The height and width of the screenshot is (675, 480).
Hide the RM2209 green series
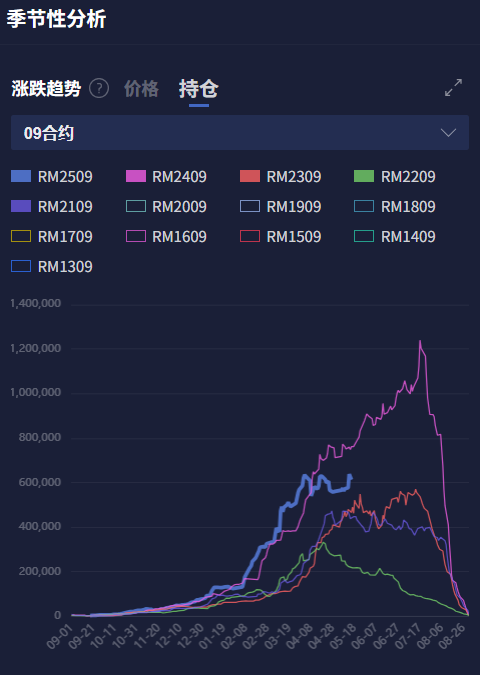pyautogui.click(x=395, y=176)
